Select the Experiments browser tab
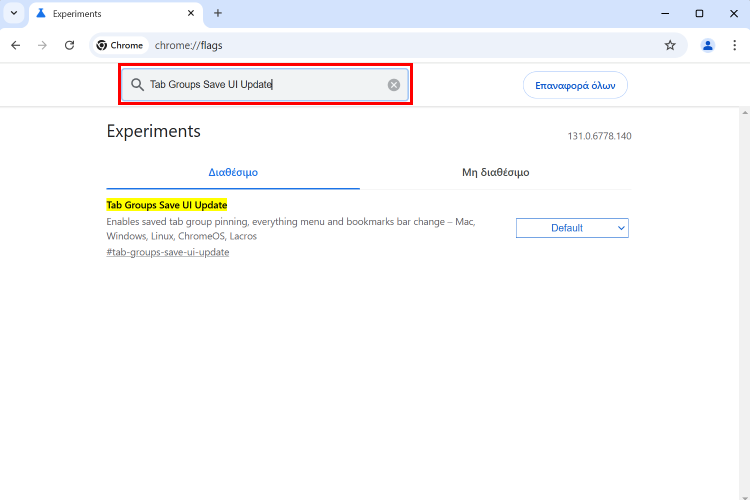The height and width of the screenshot is (500, 750). coord(116,14)
